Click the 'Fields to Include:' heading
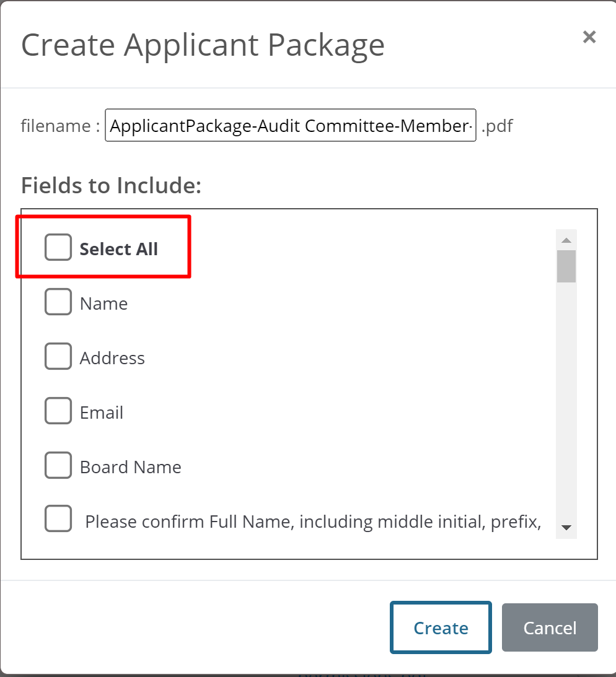The height and width of the screenshot is (677, 616). pyautogui.click(x=111, y=185)
